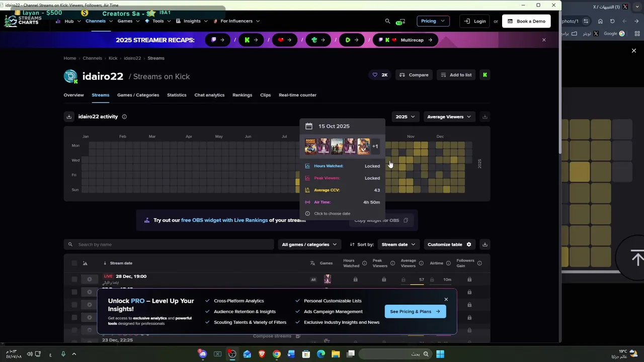The image size is (644, 362).
Task: Click the Airtime column info icon
Action: (x=449, y=263)
